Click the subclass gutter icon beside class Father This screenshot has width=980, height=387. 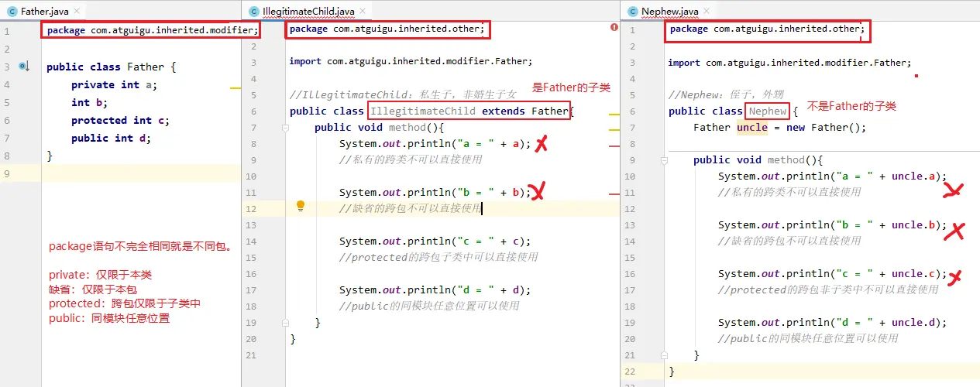[x=24, y=67]
